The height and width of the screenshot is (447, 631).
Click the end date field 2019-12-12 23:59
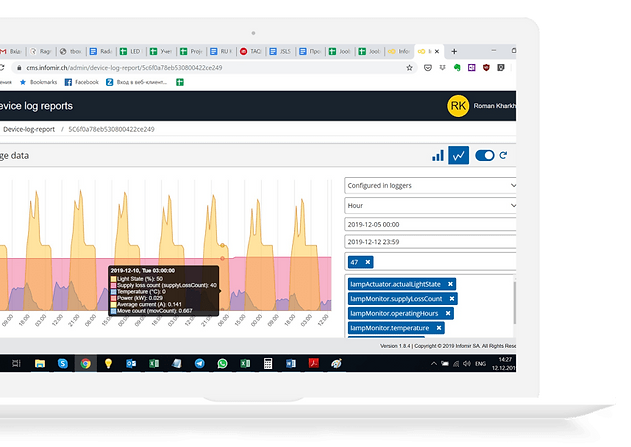430,242
